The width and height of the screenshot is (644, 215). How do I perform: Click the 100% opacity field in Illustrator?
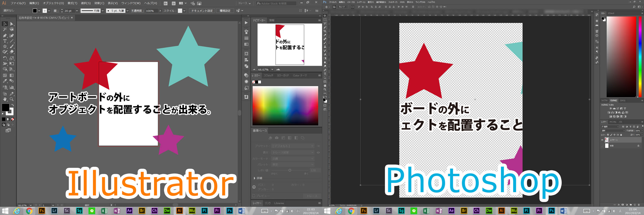pos(151,11)
